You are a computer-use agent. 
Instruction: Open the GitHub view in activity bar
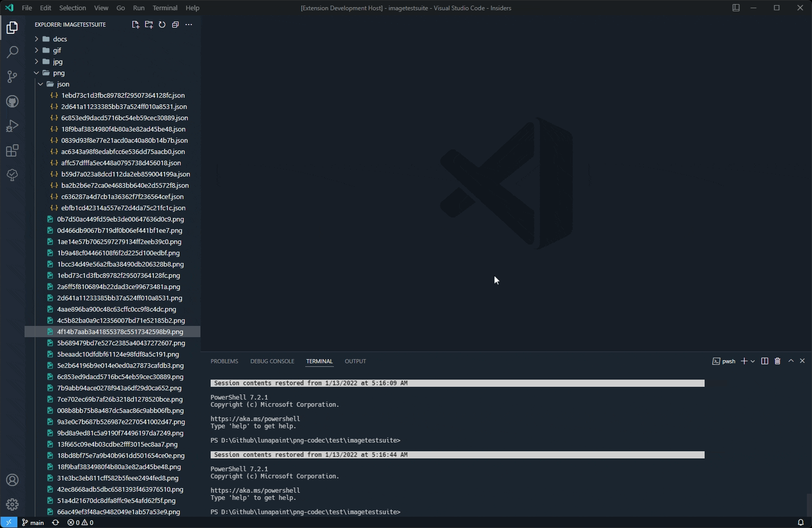click(x=12, y=101)
